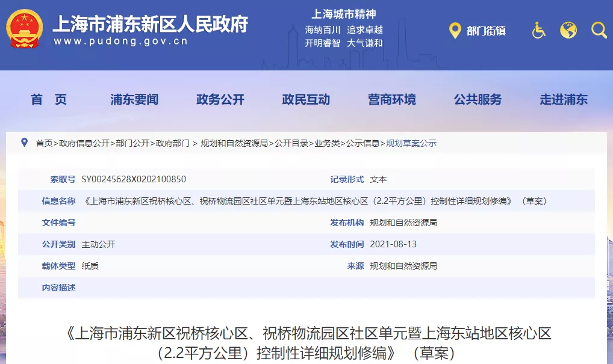Open 政民互动 navigation item
The height and width of the screenshot is (364, 613).
[x=306, y=100]
